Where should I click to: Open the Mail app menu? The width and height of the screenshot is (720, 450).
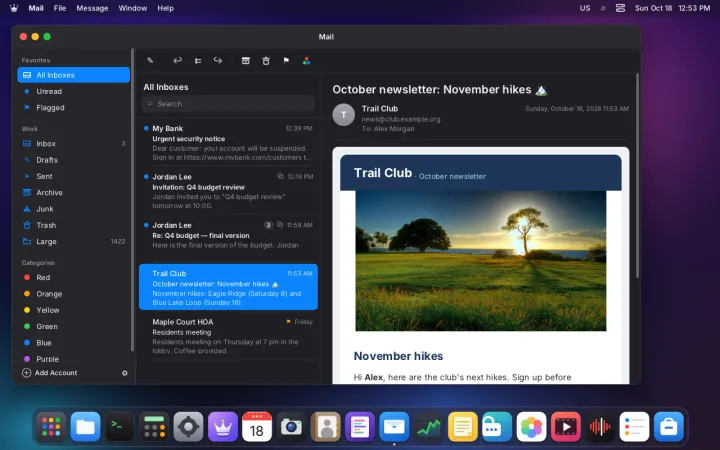point(36,8)
